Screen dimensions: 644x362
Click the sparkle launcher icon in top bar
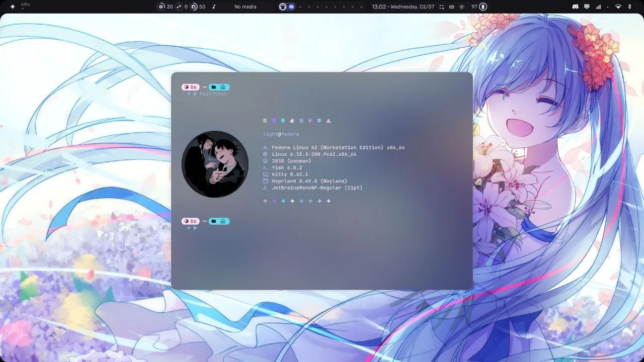point(13,7)
